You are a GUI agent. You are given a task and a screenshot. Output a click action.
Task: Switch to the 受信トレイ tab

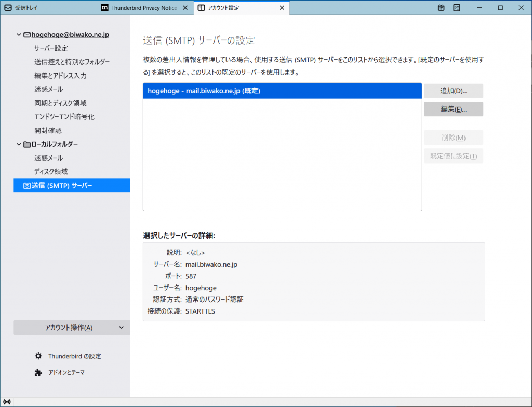48,8
